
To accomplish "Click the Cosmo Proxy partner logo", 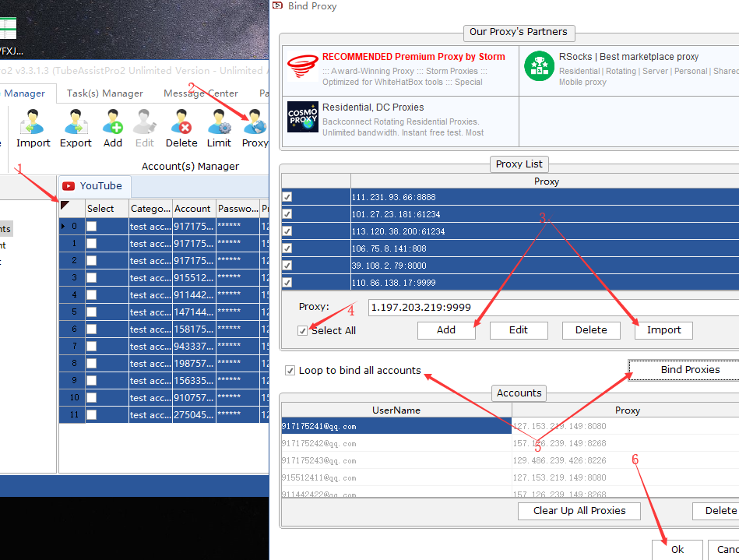I will pos(302,119).
